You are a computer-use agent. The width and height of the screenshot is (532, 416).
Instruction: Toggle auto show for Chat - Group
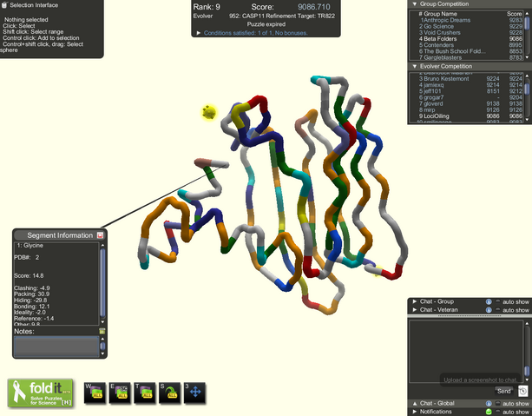pyautogui.click(x=498, y=301)
